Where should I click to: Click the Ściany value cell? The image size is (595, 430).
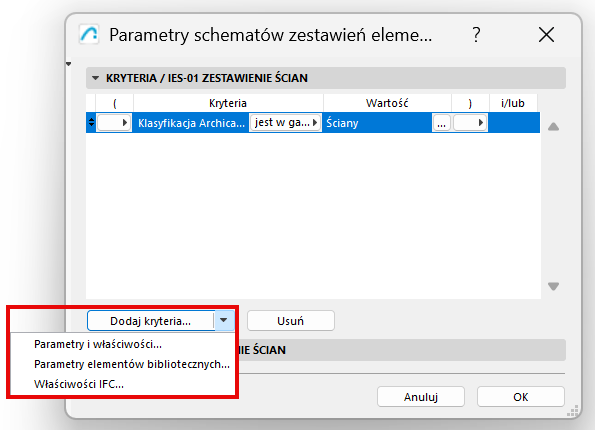coord(378,123)
